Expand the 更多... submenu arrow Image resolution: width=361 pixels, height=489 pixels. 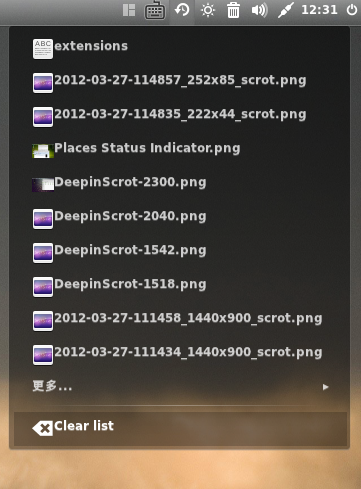[325, 387]
